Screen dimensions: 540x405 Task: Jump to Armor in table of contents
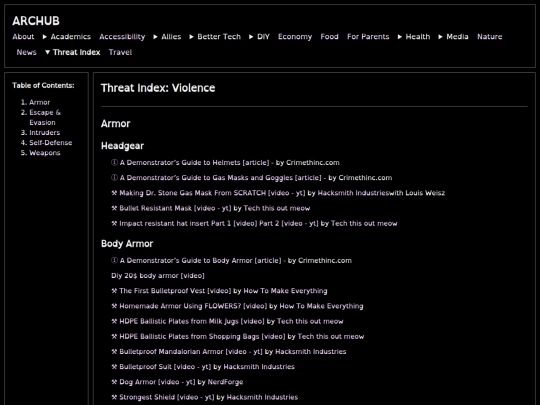tap(40, 102)
